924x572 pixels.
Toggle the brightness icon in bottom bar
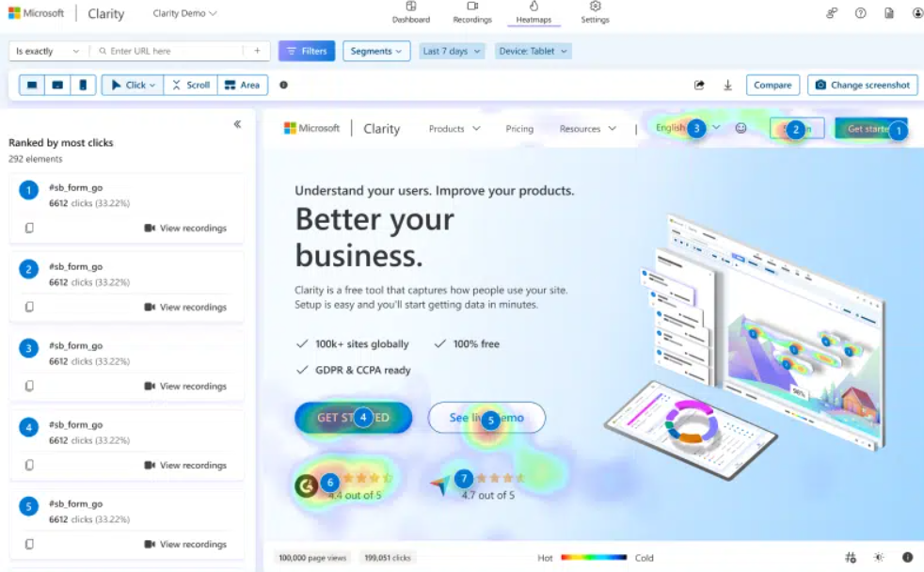[x=879, y=557]
